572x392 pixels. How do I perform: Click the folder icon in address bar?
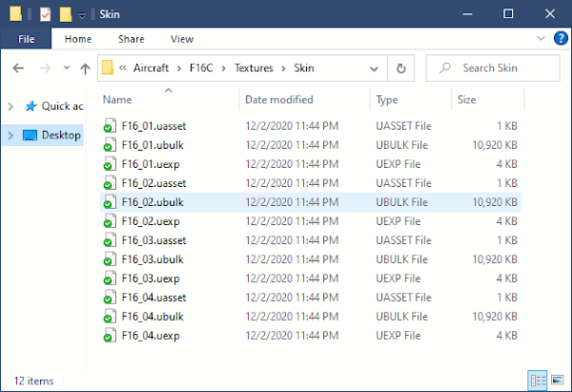point(107,68)
